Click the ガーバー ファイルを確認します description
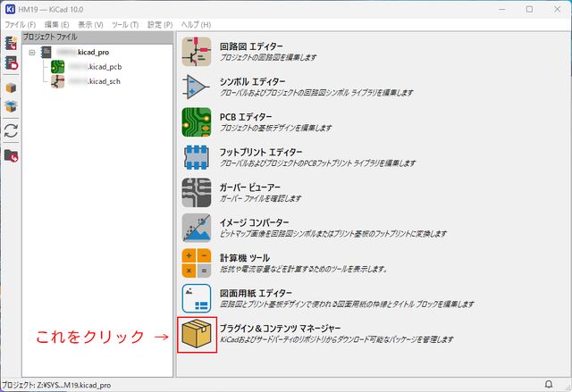Image resolution: width=572 pixels, height=392 pixels. [x=260, y=198]
